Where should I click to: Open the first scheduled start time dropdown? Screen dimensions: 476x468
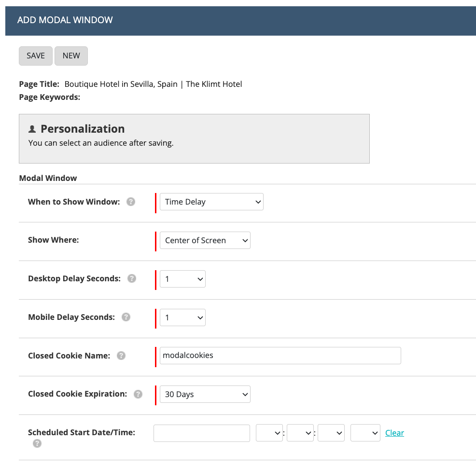pos(269,433)
